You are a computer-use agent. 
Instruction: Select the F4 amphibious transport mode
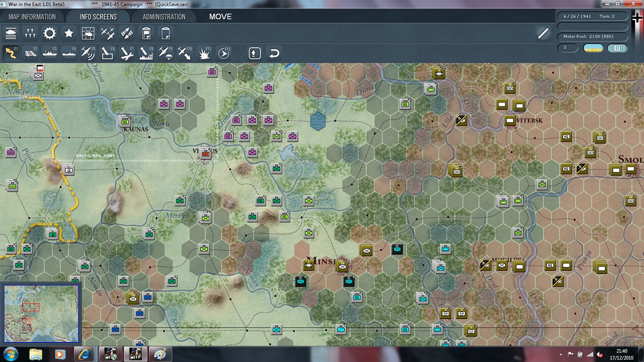coord(69,53)
